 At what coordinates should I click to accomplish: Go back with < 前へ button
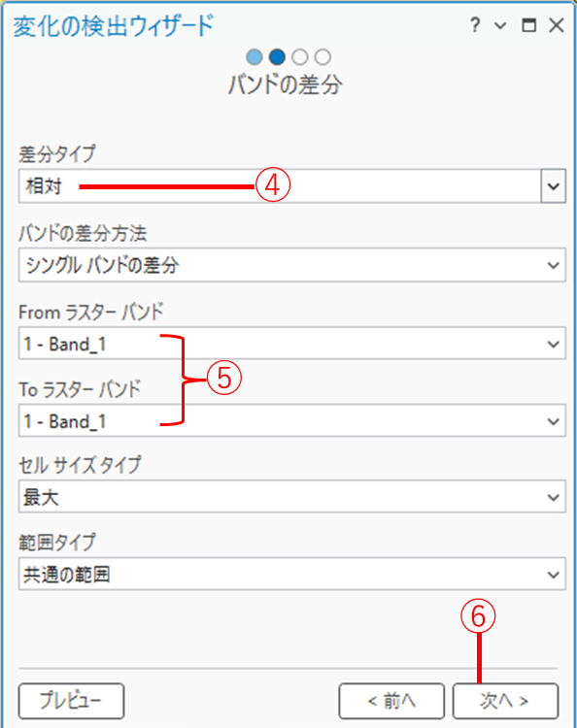tap(391, 701)
